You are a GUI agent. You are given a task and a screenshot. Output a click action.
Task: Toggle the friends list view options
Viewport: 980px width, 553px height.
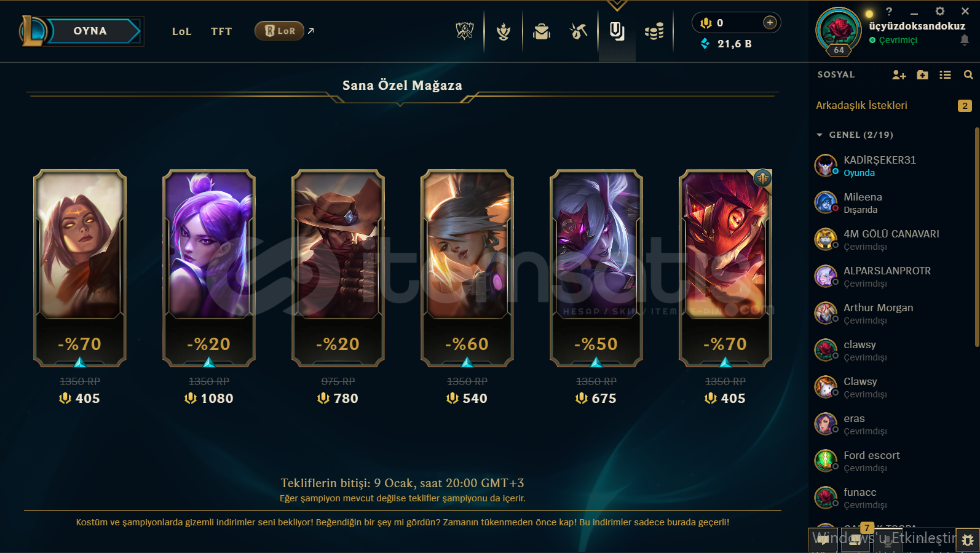point(946,74)
